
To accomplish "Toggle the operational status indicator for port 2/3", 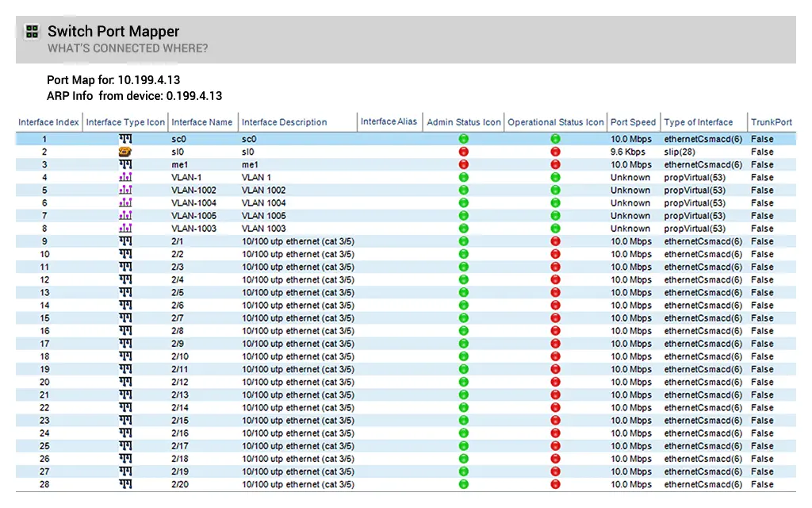I will click(556, 266).
